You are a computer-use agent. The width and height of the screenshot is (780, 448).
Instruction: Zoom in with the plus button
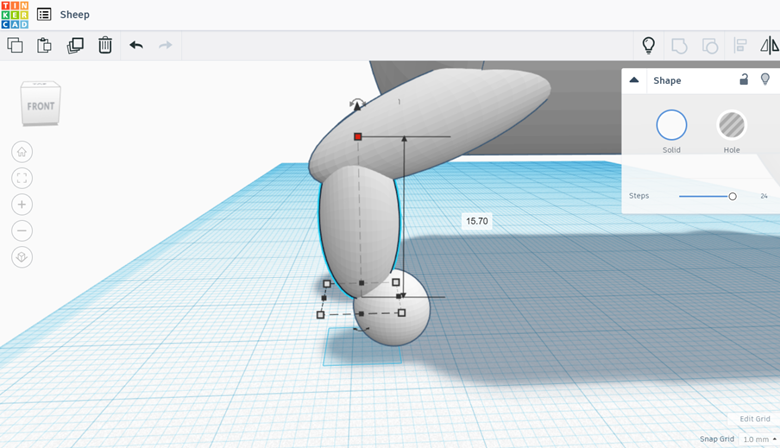pyautogui.click(x=22, y=204)
